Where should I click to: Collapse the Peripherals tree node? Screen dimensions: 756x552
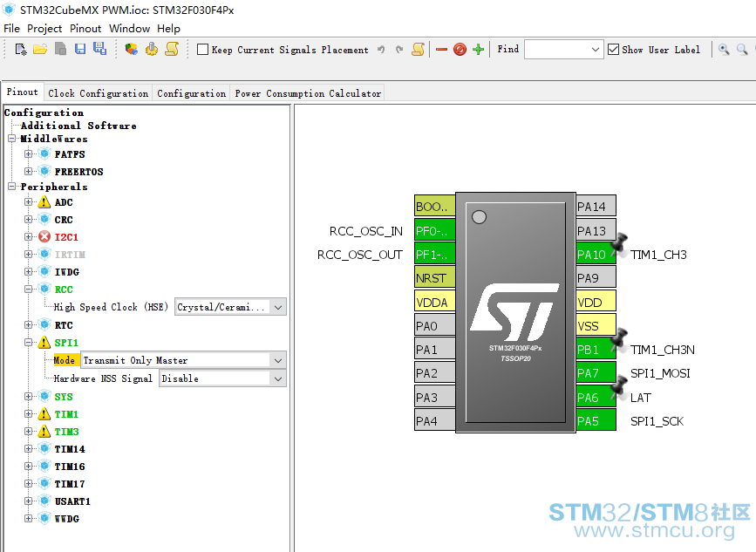coord(11,186)
